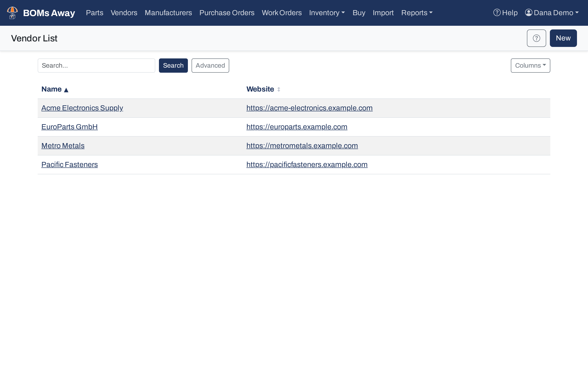588x368 pixels.
Task: Click the help question-mark button beside New
Action: (536, 38)
